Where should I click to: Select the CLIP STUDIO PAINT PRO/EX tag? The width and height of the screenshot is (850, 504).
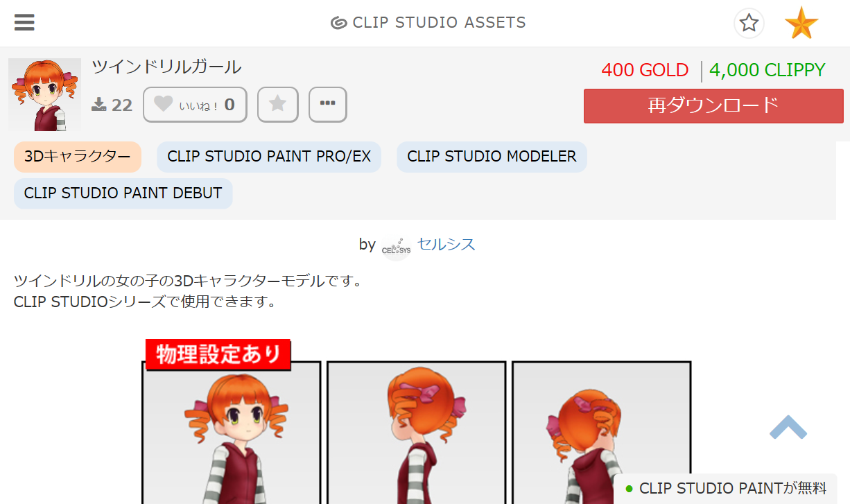tap(269, 157)
